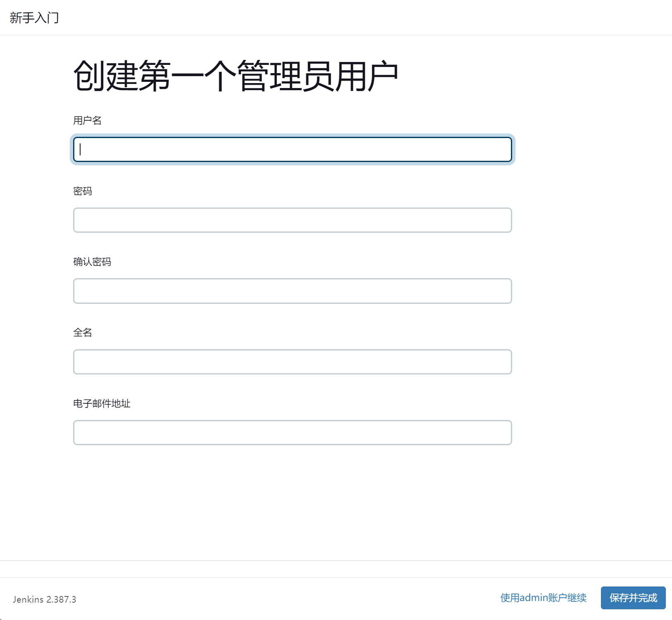Viewport: 672px width, 620px height.
Task: Click the Jenkins 2.387.3 version text
Action: [x=45, y=599]
